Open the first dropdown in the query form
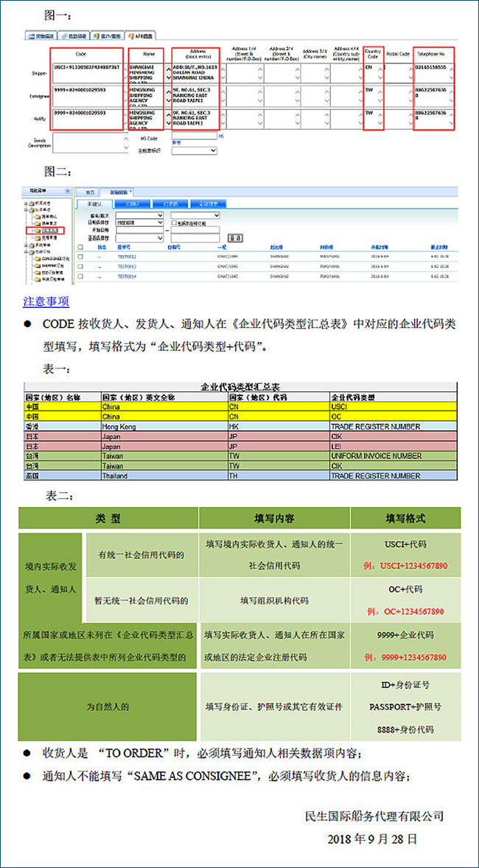The width and height of the screenshot is (479, 868). click(x=139, y=215)
